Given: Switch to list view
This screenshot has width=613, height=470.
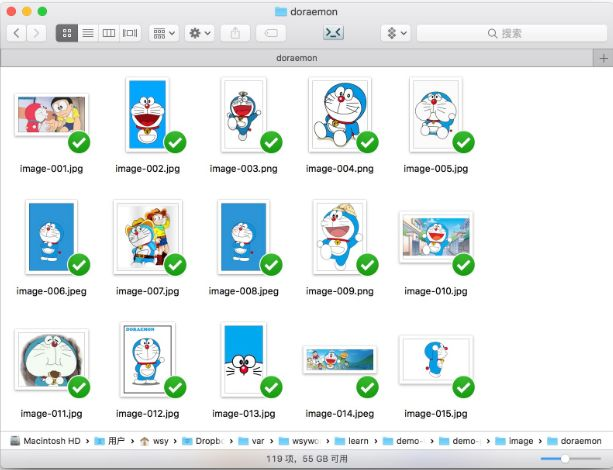Looking at the screenshot, I should coord(88,33).
